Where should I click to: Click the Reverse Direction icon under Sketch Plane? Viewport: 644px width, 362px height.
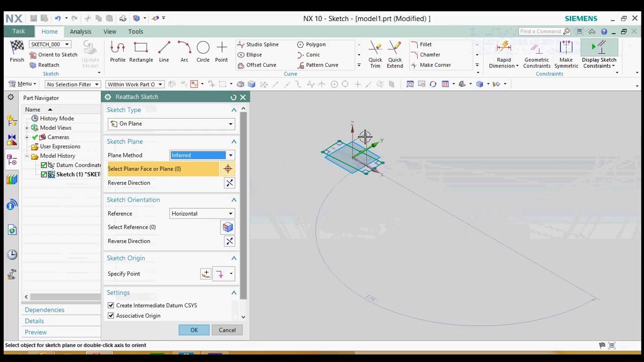coord(229,183)
